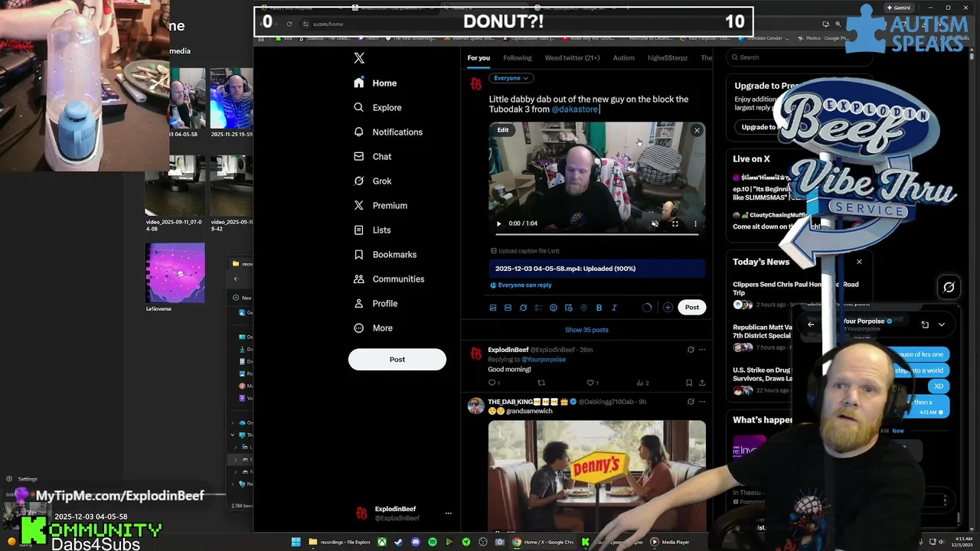Click Everyone can reply setting
Screen dimensions: 980x551
point(521,285)
